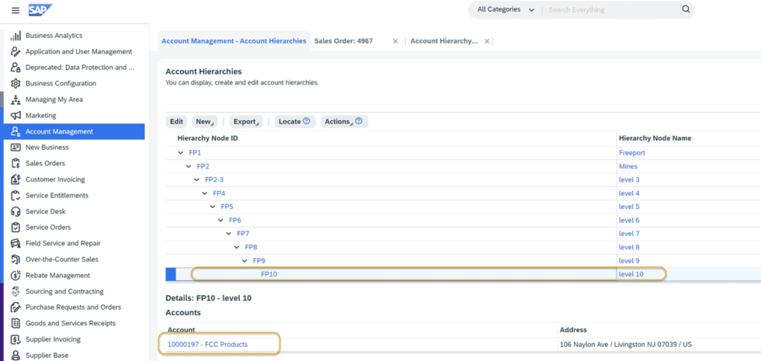The height and width of the screenshot is (361, 761).
Task: Click the Hierarchy Node ID column header
Action: [208, 138]
